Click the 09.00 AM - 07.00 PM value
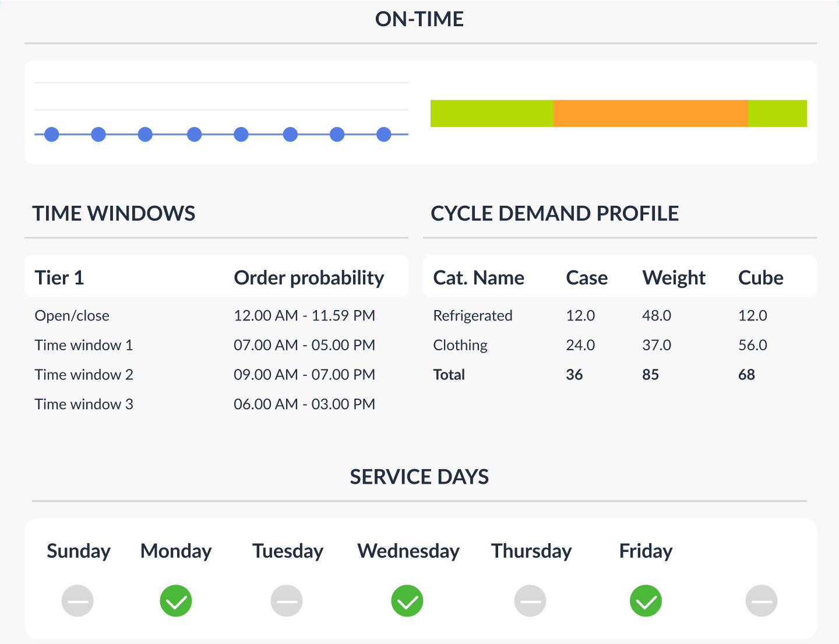The width and height of the screenshot is (839, 644). coord(304,375)
